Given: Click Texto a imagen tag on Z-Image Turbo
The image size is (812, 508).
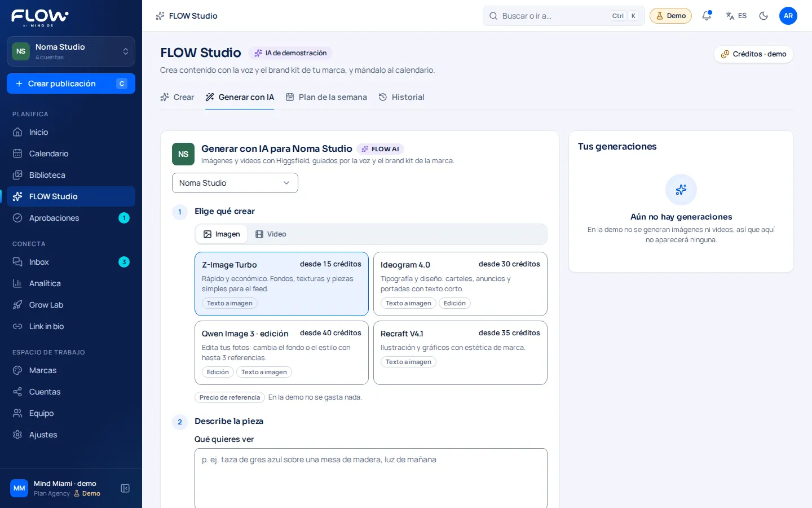Looking at the screenshot, I should (230, 303).
